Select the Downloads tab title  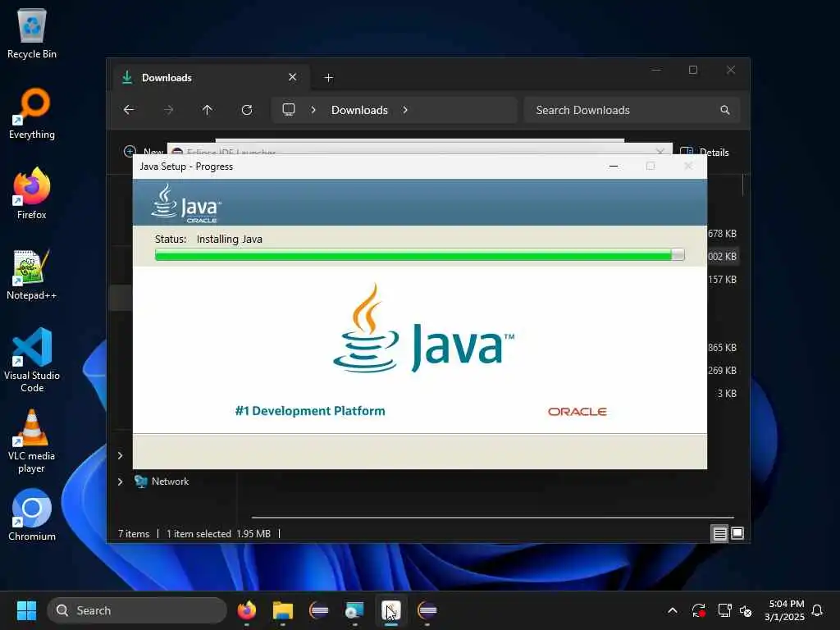167,78
